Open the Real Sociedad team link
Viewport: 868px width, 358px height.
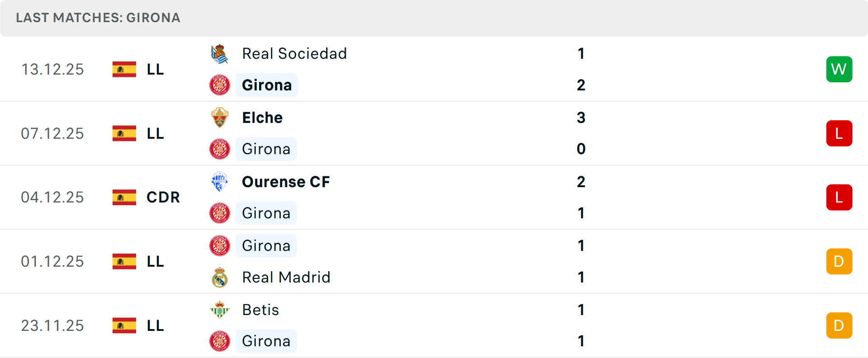point(294,54)
